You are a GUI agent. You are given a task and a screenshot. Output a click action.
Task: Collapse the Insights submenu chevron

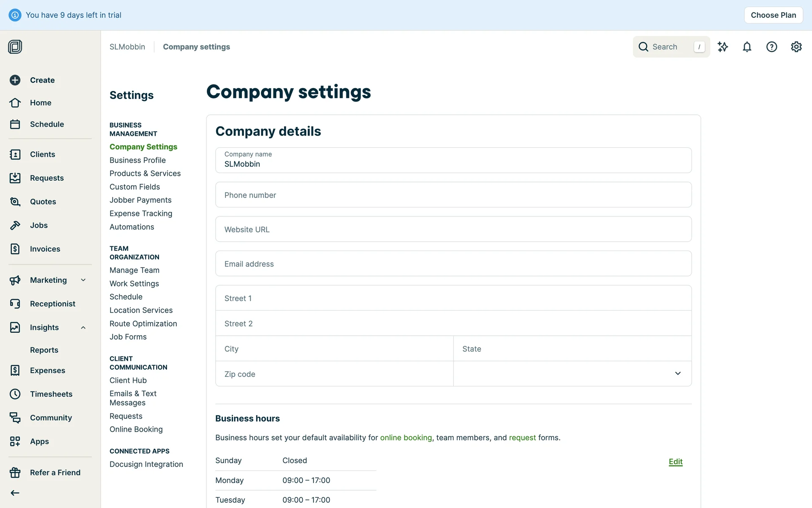pos(83,328)
